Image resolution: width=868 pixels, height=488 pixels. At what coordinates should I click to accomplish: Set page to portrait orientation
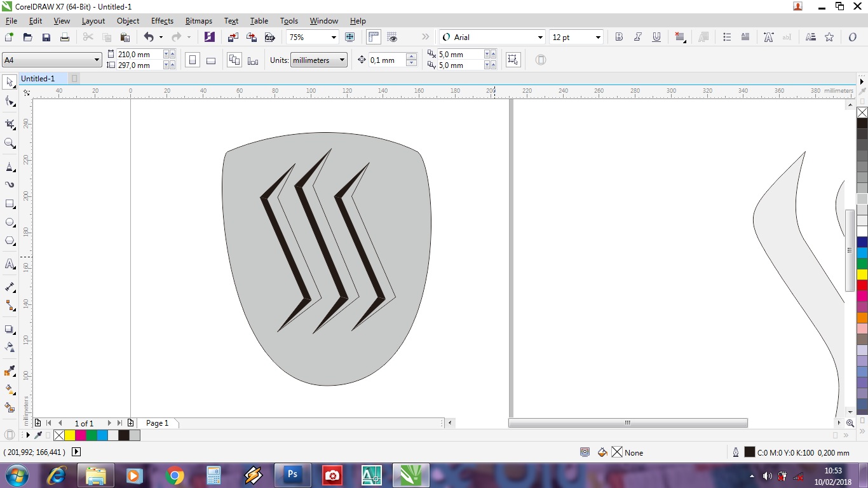tap(192, 60)
